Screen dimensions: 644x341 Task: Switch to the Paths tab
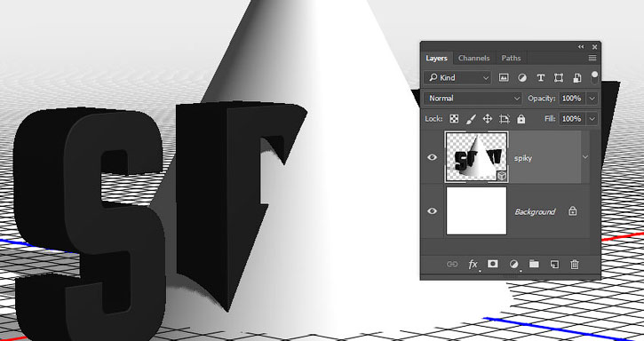click(511, 58)
